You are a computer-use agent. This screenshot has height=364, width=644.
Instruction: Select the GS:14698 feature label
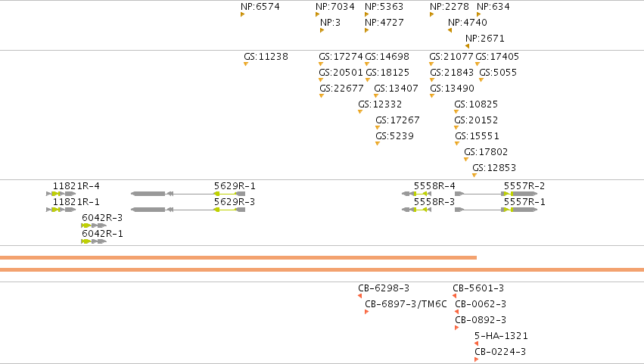click(387, 57)
